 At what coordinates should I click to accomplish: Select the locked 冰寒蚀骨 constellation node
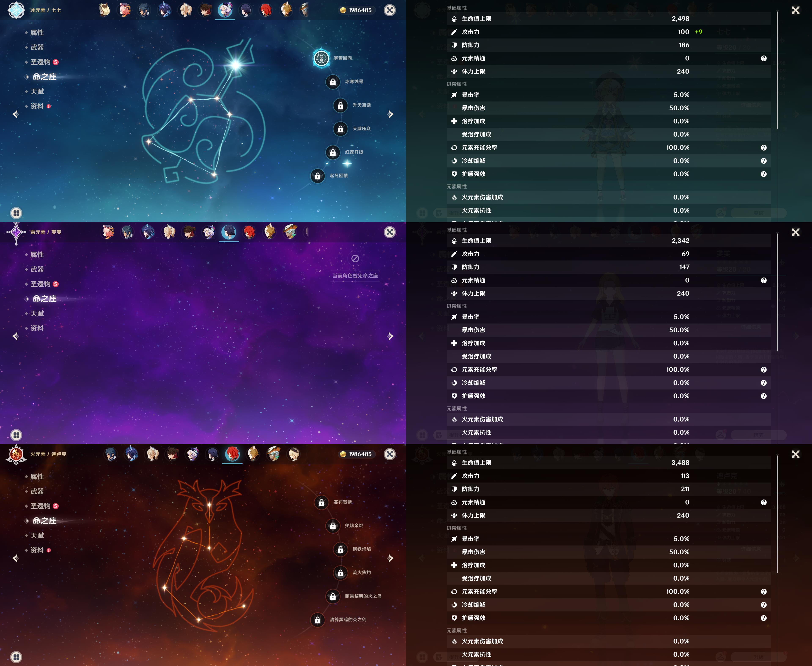click(x=333, y=82)
